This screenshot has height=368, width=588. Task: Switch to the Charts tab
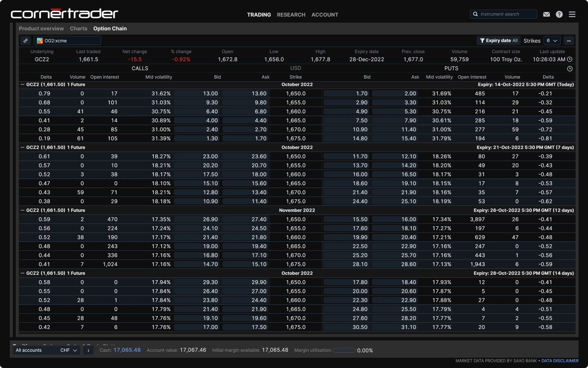coord(78,29)
